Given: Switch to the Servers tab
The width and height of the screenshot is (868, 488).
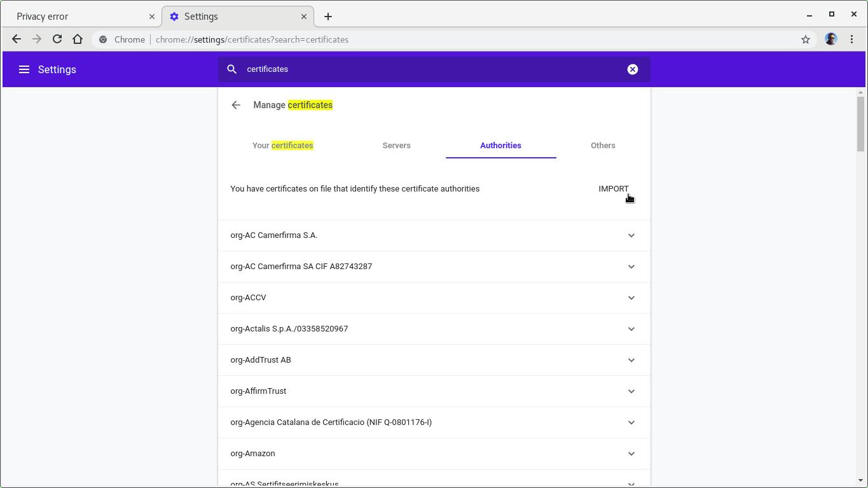Looking at the screenshot, I should click(x=396, y=146).
